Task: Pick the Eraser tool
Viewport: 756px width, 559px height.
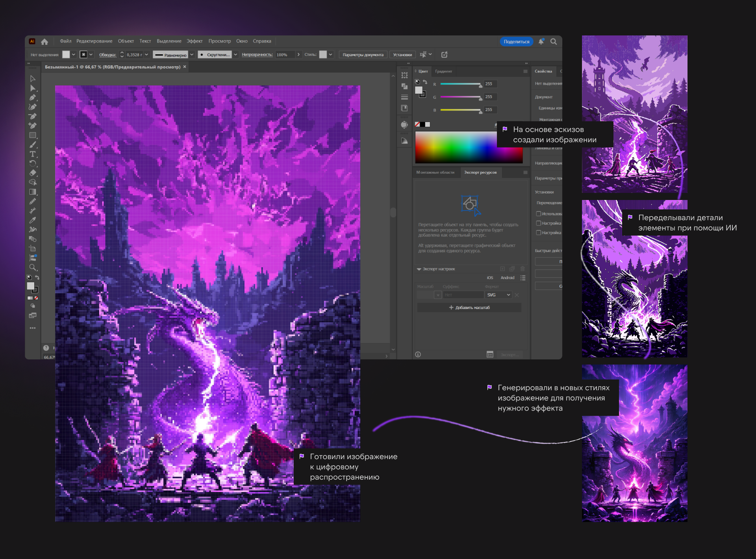Action: pos(33,173)
